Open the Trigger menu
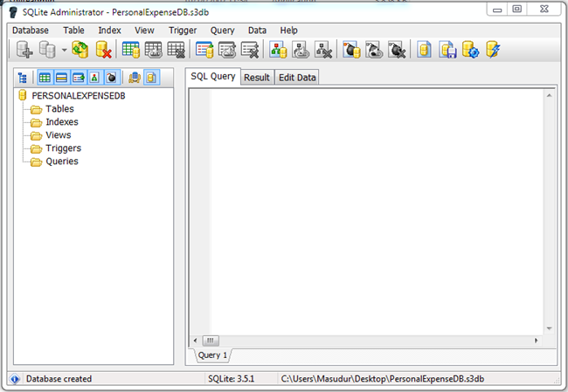The width and height of the screenshot is (568, 392). click(x=183, y=31)
